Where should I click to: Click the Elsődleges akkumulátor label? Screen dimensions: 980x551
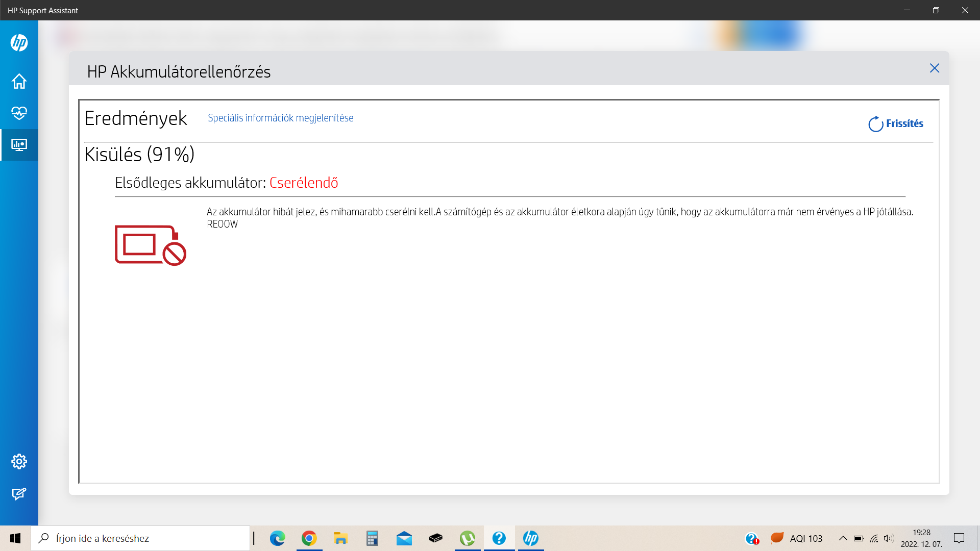(x=190, y=183)
